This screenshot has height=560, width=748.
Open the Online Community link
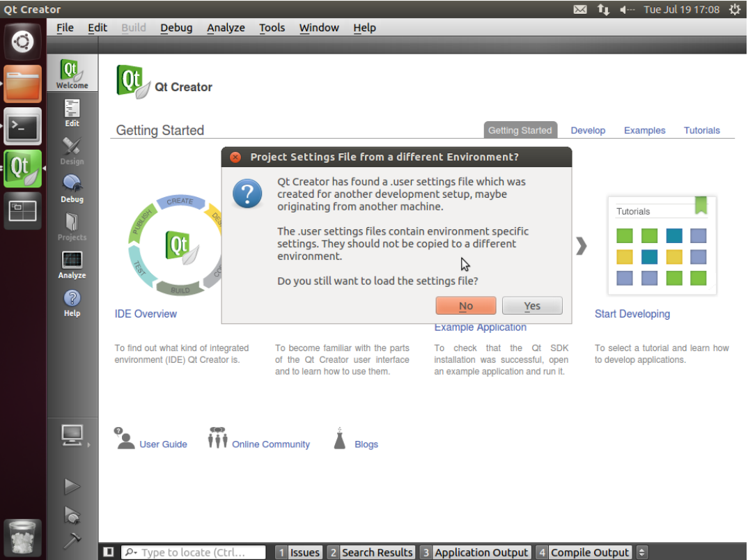pos(270,444)
